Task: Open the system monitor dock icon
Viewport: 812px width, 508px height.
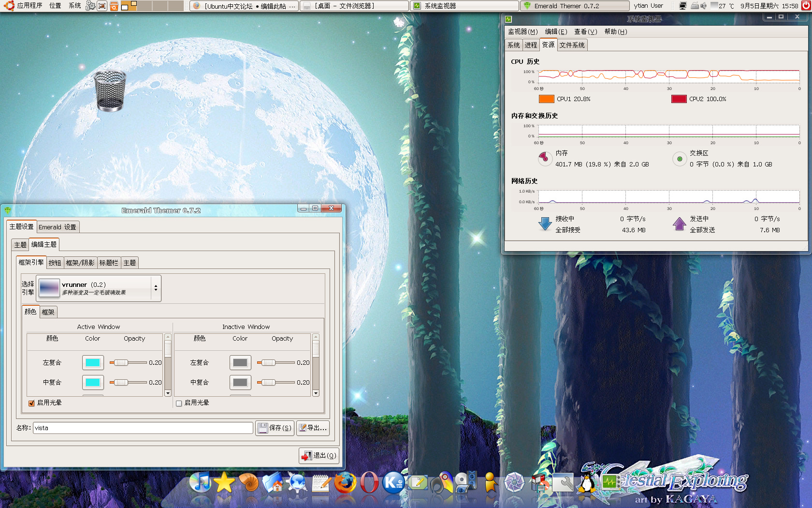Action: click(x=611, y=482)
